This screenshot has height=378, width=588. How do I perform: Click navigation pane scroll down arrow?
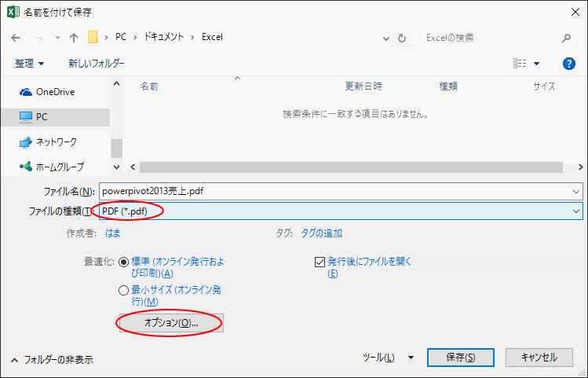pyautogui.click(x=117, y=167)
